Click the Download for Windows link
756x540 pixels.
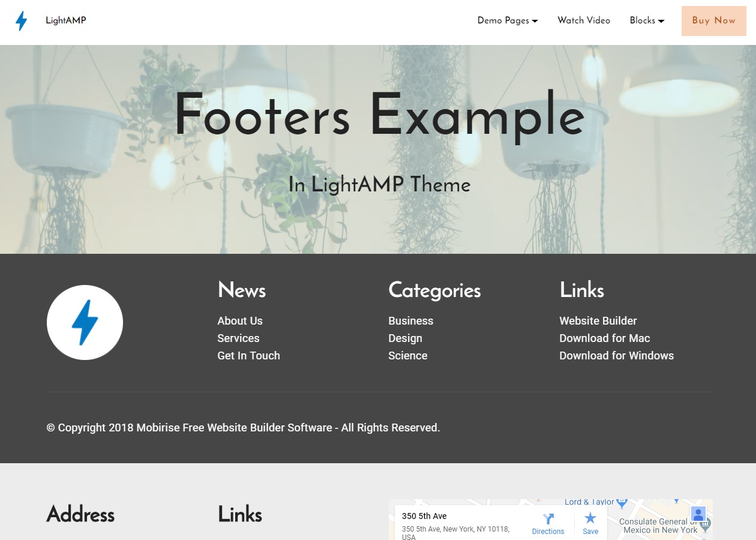point(616,356)
